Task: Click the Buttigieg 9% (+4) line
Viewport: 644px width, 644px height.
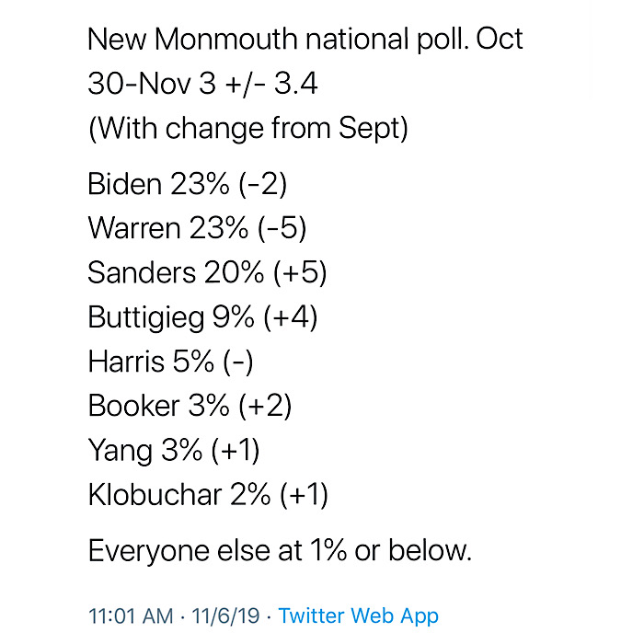Action: [203, 317]
